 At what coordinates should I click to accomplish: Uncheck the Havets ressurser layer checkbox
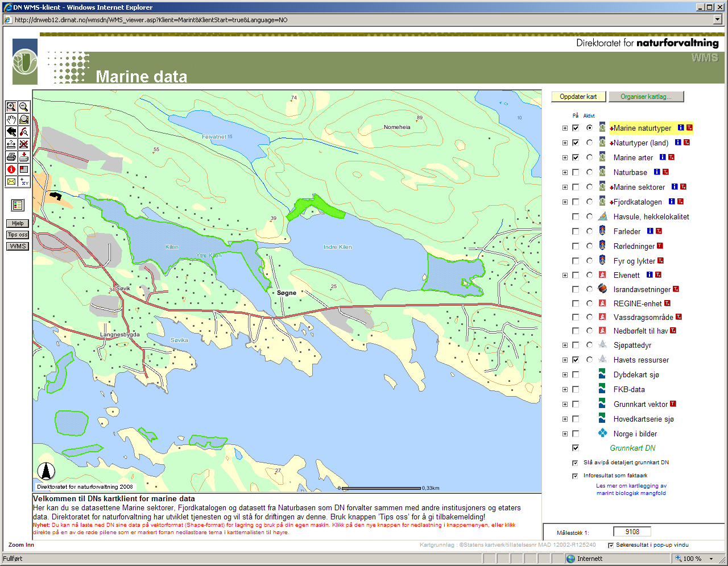pos(576,360)
